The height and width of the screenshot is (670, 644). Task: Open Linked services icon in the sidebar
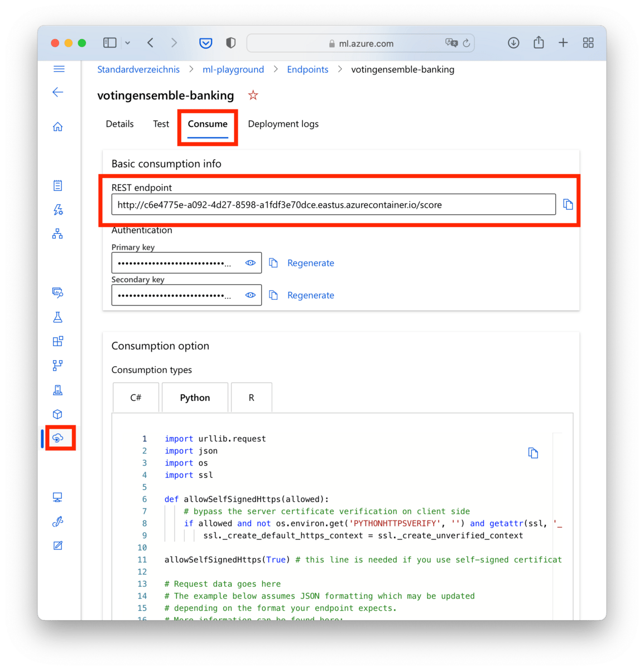click(58, 521)
